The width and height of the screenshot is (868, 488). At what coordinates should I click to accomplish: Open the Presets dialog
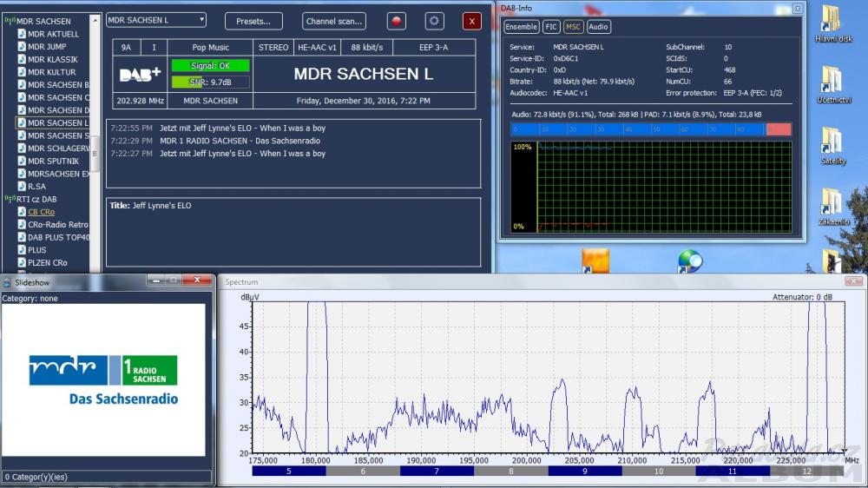(253, 21)
